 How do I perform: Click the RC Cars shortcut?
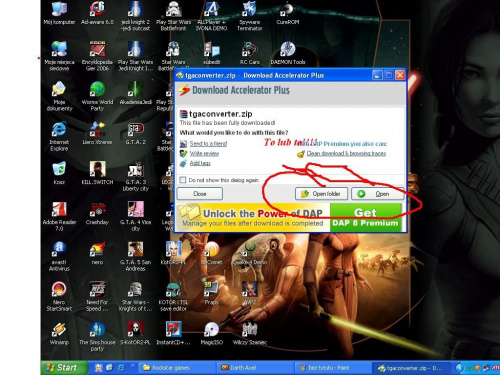pyautogui.click(x=250, y=53)
